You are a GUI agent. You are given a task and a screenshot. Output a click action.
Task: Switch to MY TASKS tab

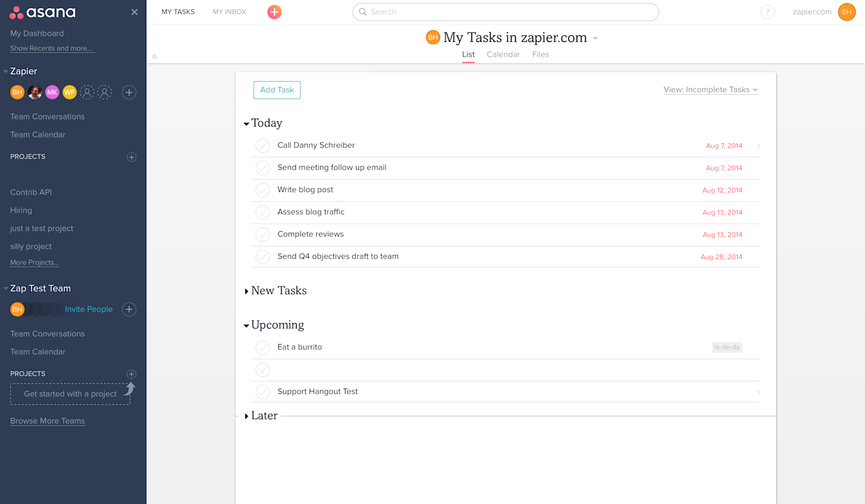[x=178, y=12]
